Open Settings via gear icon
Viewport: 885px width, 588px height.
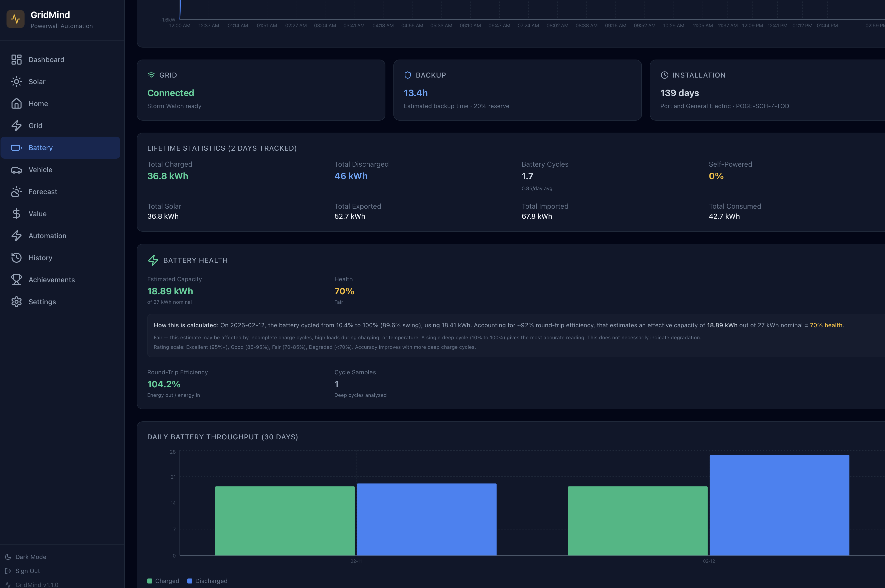click(x=16, y=302)
